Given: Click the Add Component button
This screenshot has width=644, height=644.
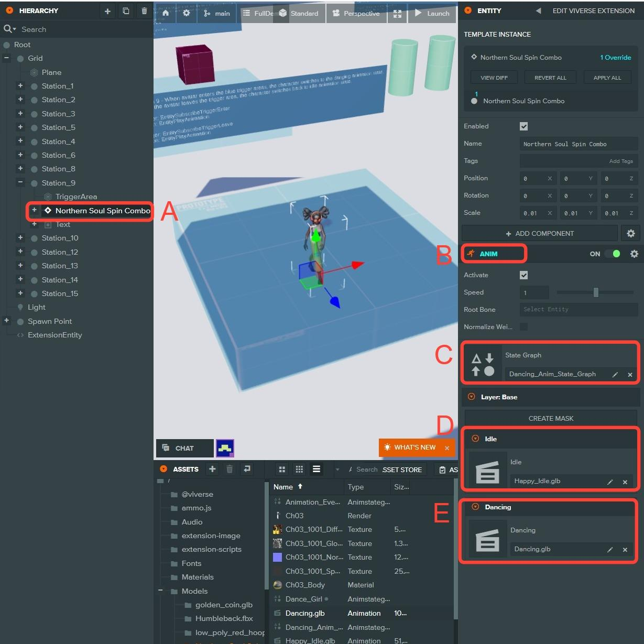Looking at the screenshot, I should click(539, 233).
